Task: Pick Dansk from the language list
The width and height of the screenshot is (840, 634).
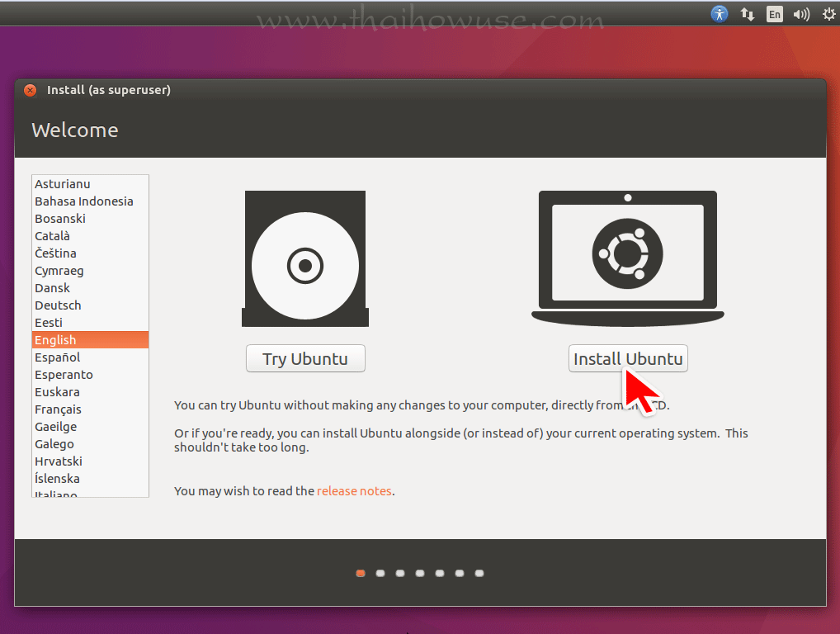Action: coord(90,288)
